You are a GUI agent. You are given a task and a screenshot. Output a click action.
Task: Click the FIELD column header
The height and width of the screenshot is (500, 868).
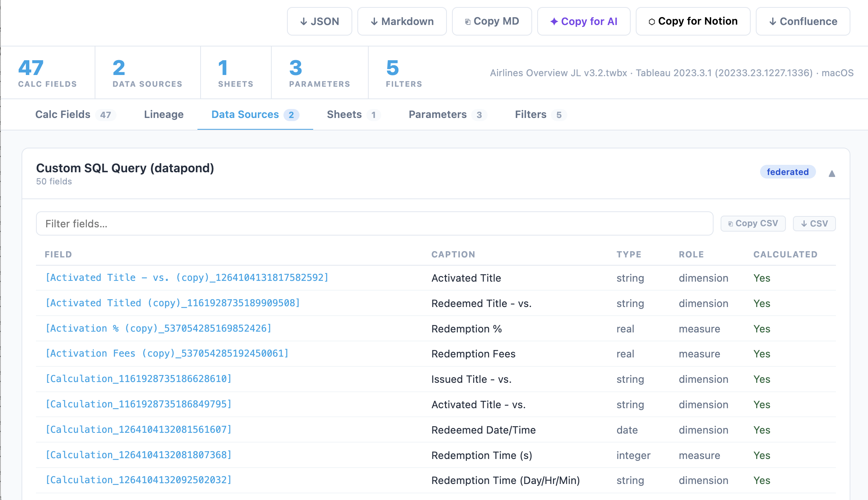tap(58, 254)
